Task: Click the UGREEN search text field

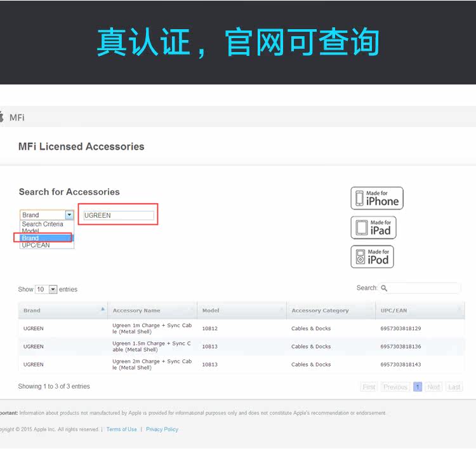Action: [119, 215]
